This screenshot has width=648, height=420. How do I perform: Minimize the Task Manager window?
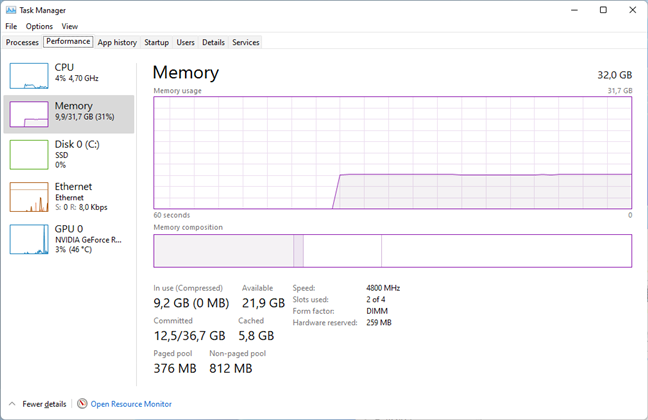tap(574, 10)
